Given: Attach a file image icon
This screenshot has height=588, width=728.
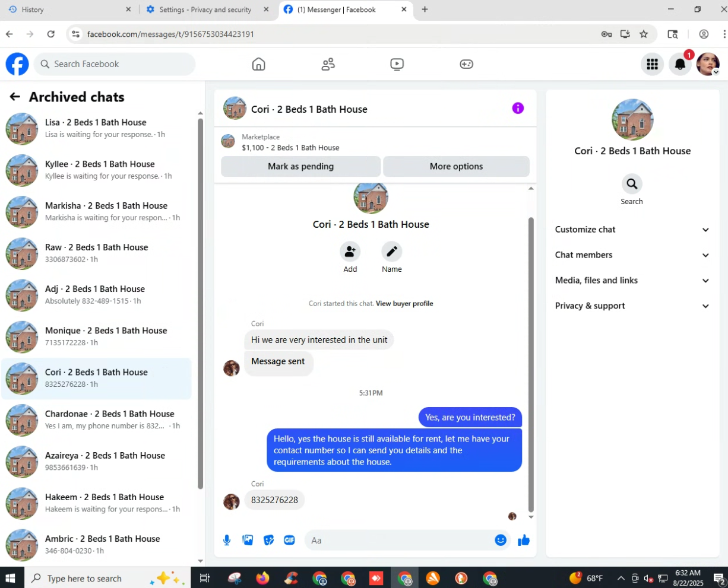Looking at the screenshot, I should (x=248, y=540).
